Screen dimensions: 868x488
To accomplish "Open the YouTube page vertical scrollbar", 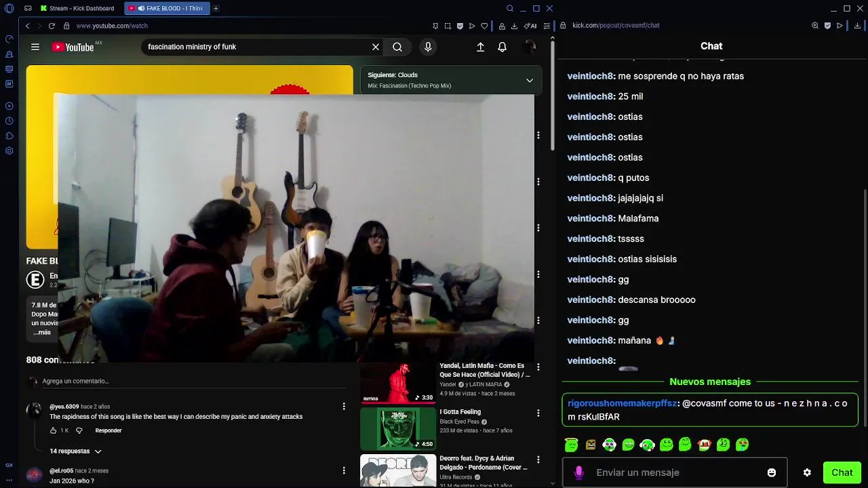I will point(553,95).
